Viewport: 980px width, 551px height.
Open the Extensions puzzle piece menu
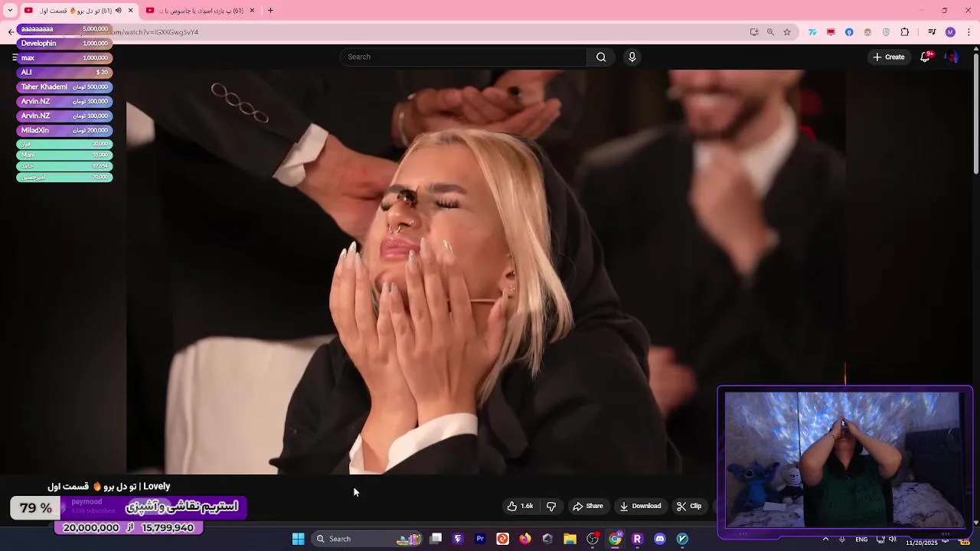[x=905, y=32]
